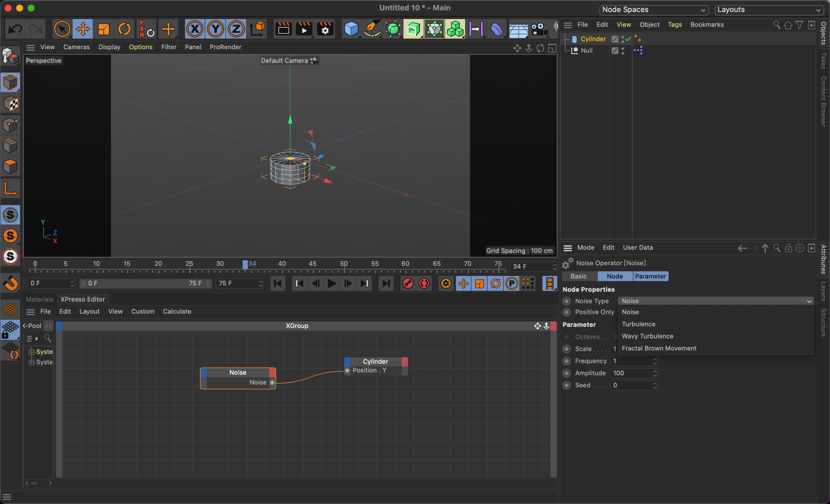Toggle the X axis lock

click(195, 29)
